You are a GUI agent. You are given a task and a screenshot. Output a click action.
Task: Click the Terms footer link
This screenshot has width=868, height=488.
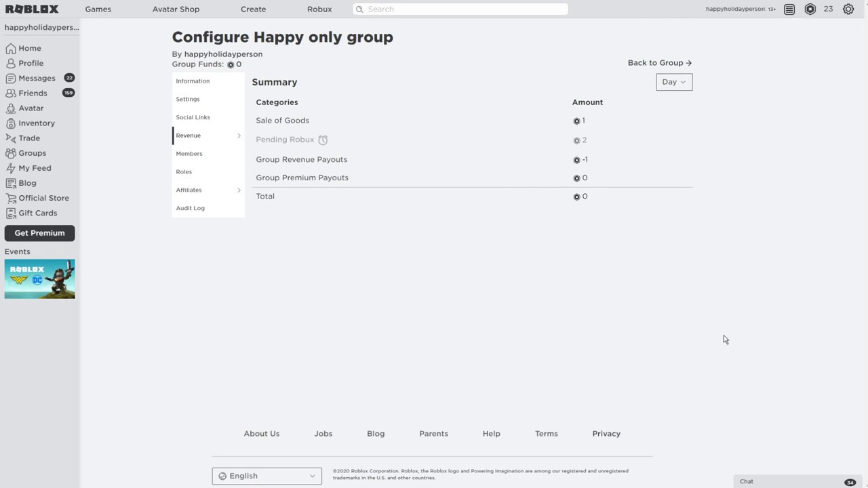547,434
